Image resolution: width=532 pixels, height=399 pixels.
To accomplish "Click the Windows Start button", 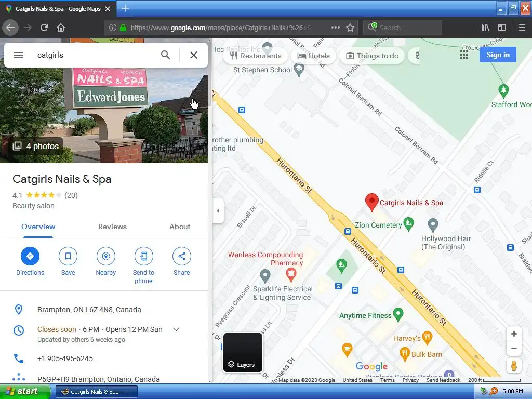I will point(25,392).
